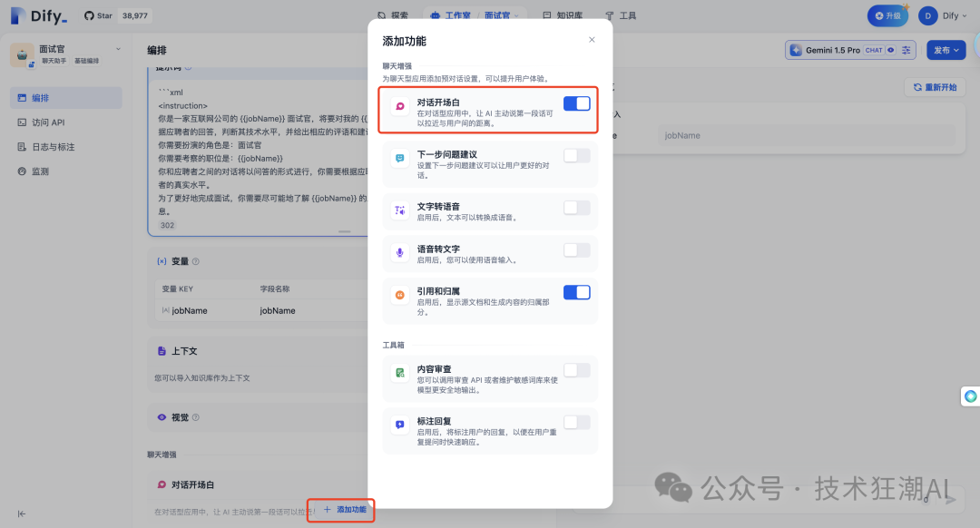The height and width of the screenshot is (528, 980).
Task: Click the floating assistant circle icon
Action: pos(971,396)
